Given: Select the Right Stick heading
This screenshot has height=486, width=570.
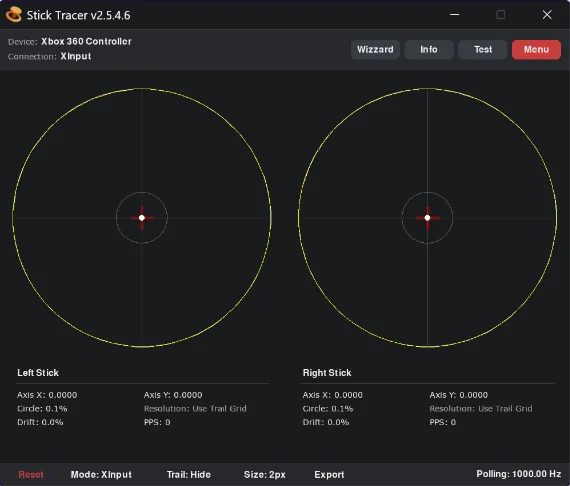Looking at the screenshot, I should pyautogui.click(x=327, y=373).
